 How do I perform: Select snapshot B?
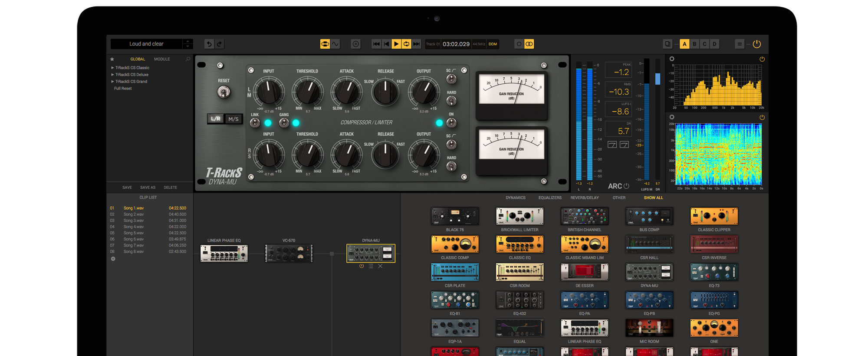tap(694, 44)
